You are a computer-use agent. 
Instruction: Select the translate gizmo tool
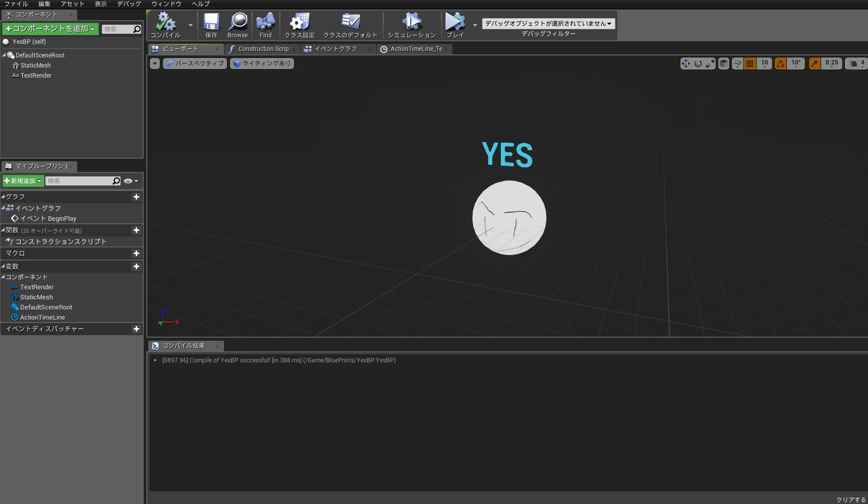(685, 64)
